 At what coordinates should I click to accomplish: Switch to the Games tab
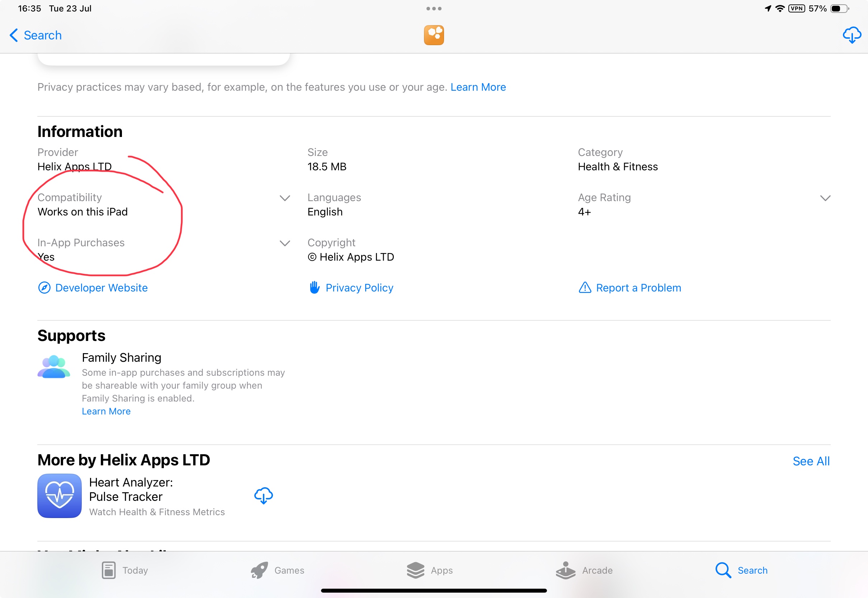(x=278, y=570)
